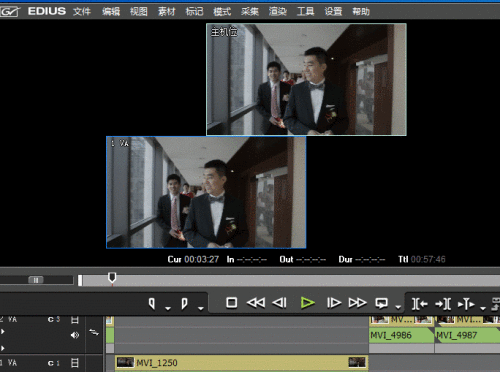Jump to the previous edit point
Screen dimensions: 500x372
[420, 304]
